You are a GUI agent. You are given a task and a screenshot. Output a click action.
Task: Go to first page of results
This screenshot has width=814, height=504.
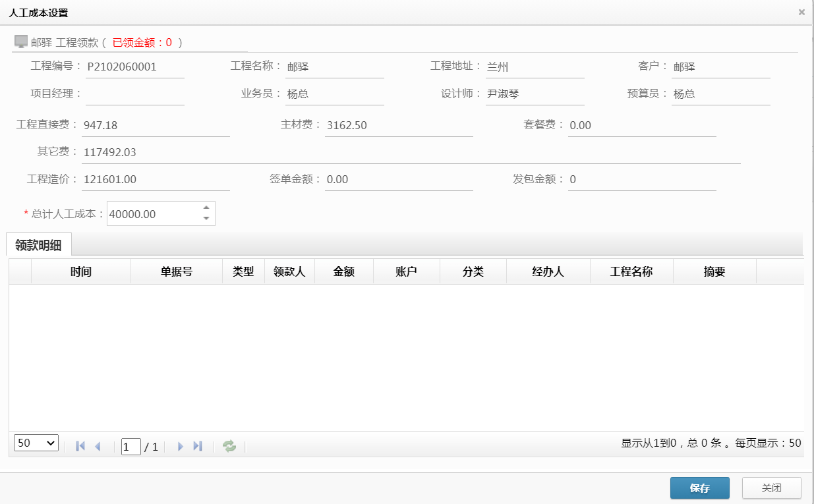(80, 446)
